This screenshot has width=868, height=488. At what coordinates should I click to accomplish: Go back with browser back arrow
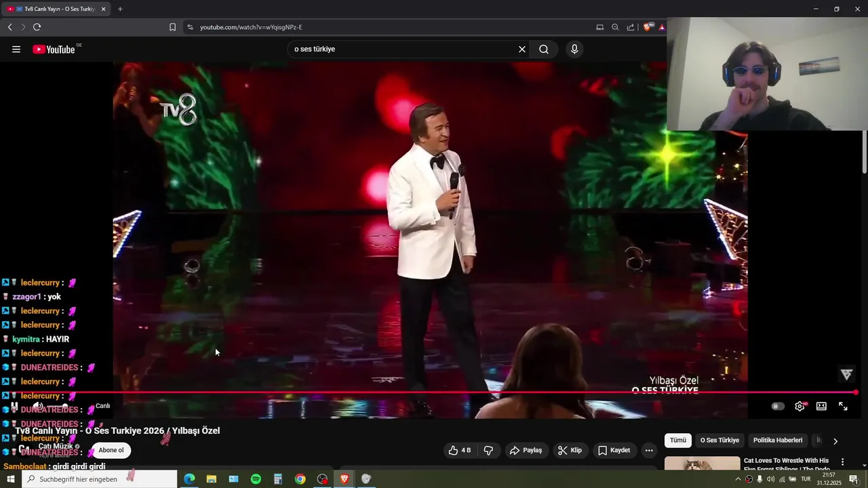pos(9,27)
